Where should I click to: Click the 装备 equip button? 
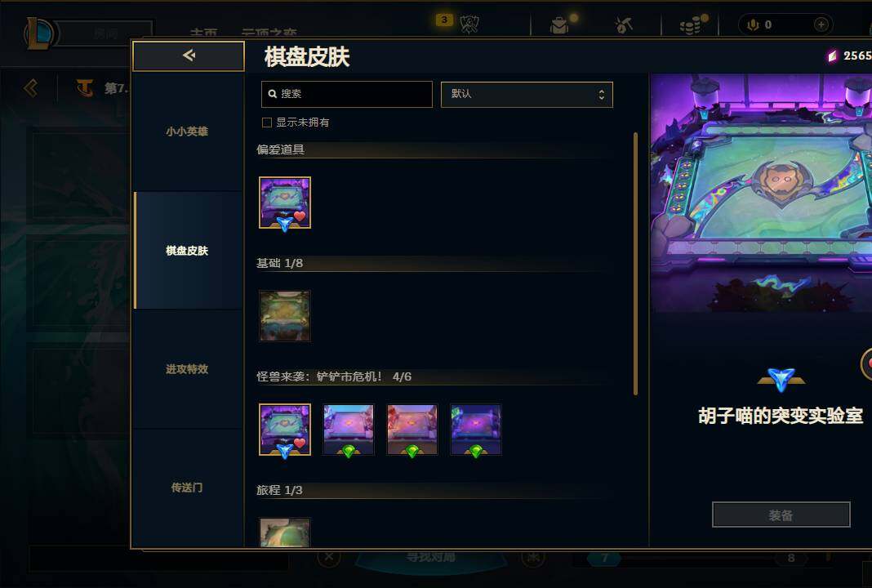click(781, 515)
